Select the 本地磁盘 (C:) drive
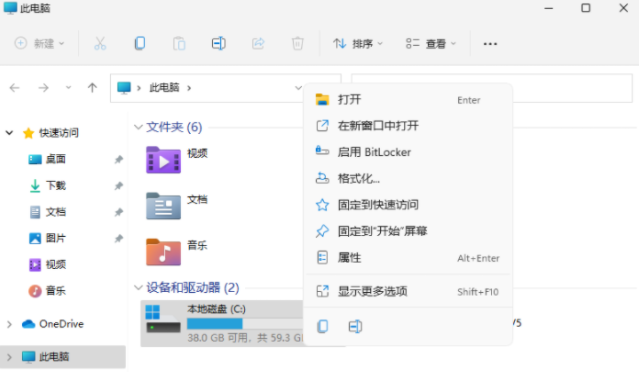640x372 pixels. pyautogui.click(x=222, y=324)
